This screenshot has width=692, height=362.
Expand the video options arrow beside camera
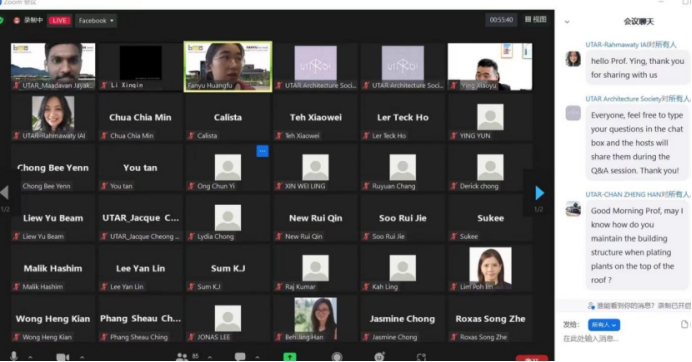82,357
